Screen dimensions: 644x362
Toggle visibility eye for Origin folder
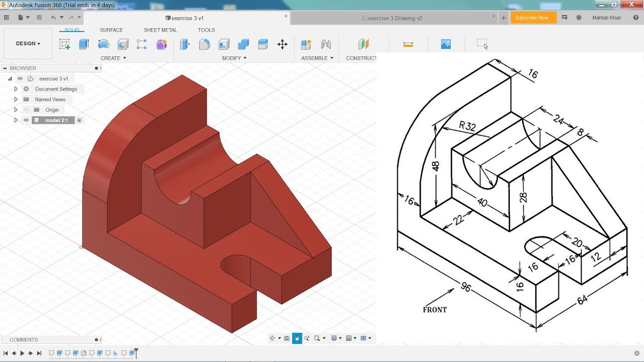click(x=26, y=110)
